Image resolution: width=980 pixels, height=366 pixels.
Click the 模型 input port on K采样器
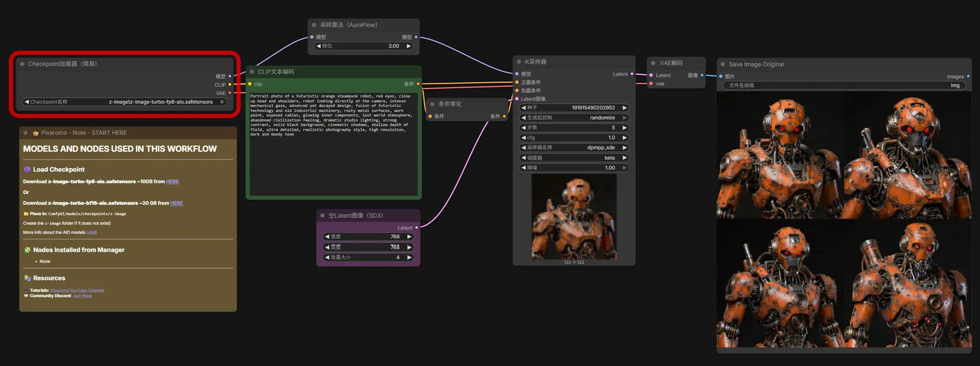pos(517,74)
